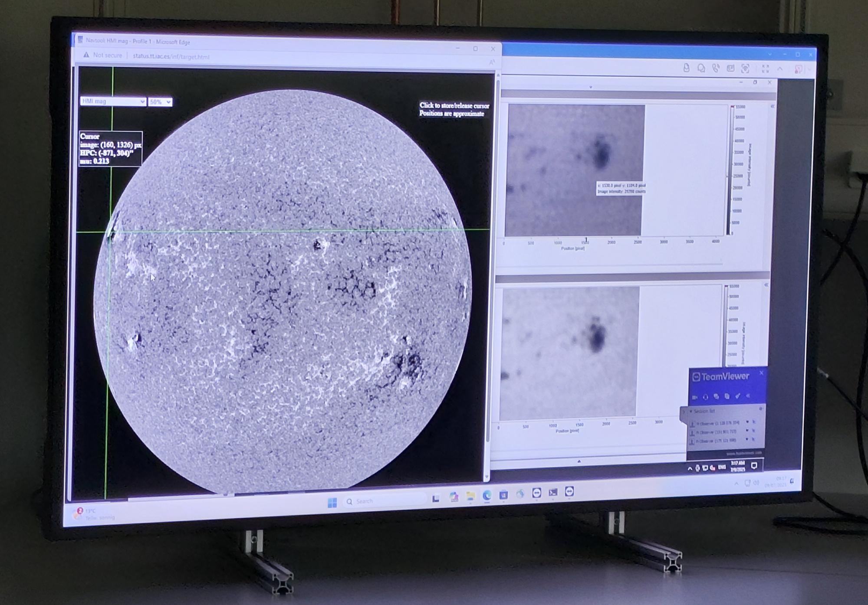Toggle TeamViewer full screen arrows icon
Image resolution: width=868 pixels, height=605 pixels.
coord(765,69)
